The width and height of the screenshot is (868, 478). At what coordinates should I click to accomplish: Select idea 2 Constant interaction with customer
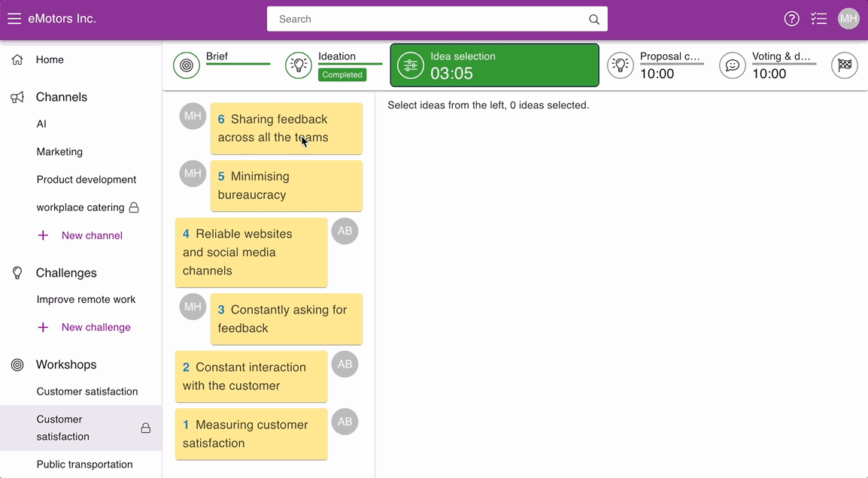click(251, 377)
